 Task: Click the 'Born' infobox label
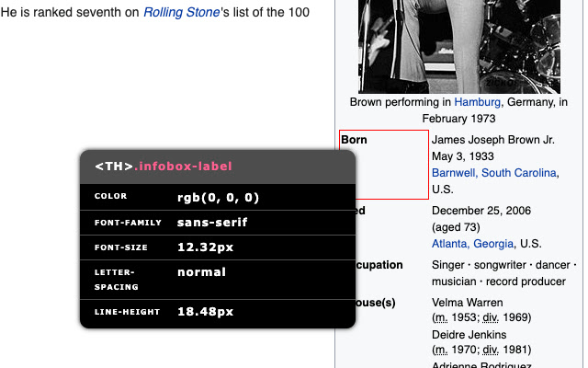(x=354, y=140)
